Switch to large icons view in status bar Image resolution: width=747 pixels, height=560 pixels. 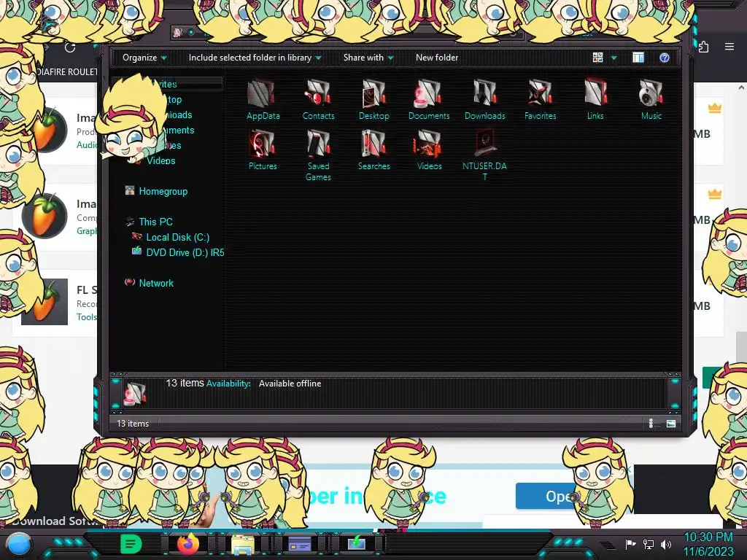click(671, 424)
